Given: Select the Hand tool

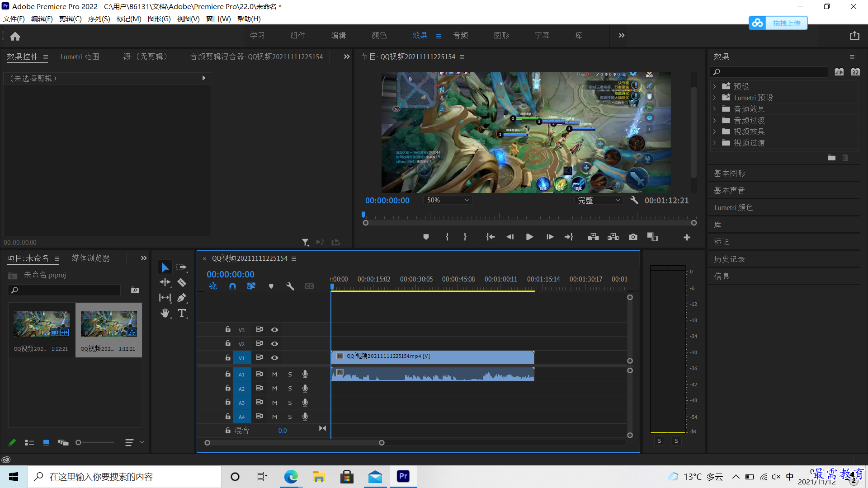Looking at the screenshot, I should (x=165, y=313).
